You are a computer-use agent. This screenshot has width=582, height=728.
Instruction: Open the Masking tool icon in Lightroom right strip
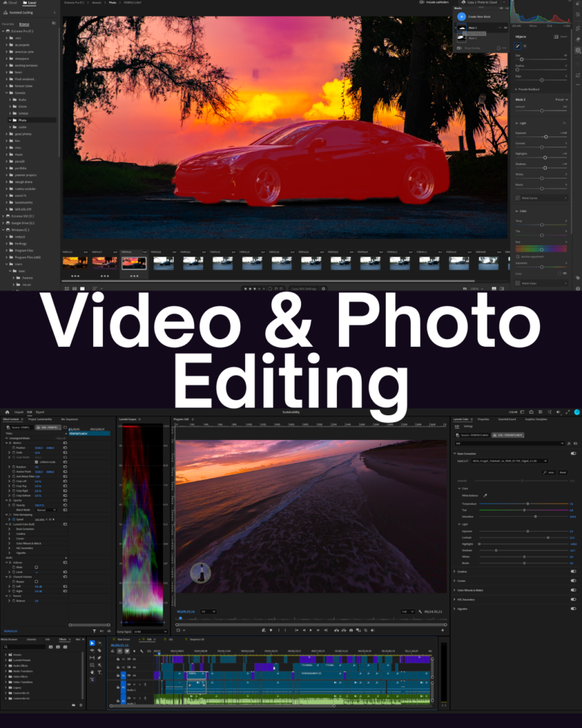(x=578, y=50)
